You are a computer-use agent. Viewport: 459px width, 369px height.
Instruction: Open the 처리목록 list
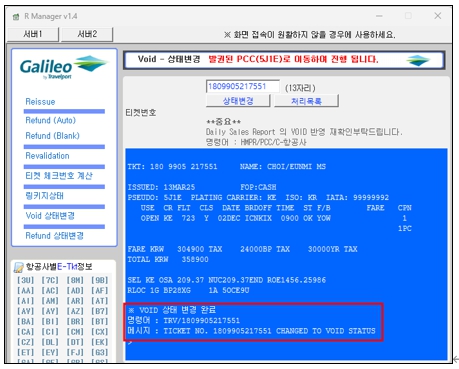(x=306, y=101)
